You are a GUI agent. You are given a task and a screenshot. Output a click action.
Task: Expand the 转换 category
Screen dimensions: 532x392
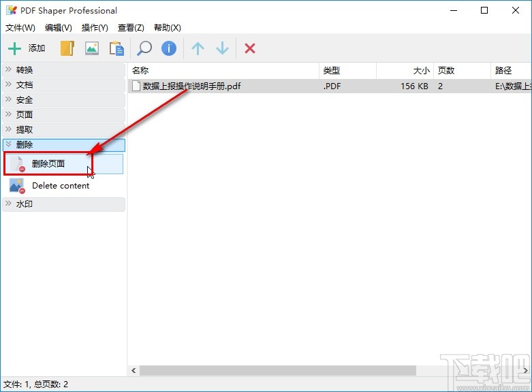(x=64, y=70)
